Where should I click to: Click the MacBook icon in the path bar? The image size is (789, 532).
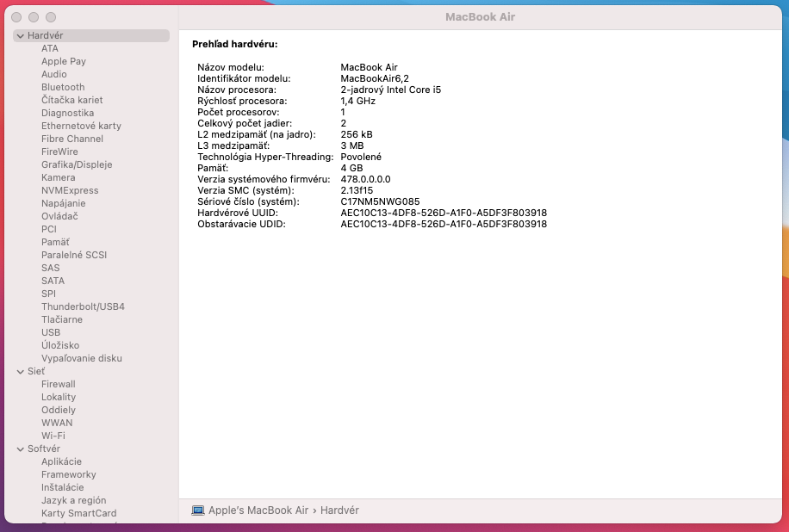[x=198, y=510]
